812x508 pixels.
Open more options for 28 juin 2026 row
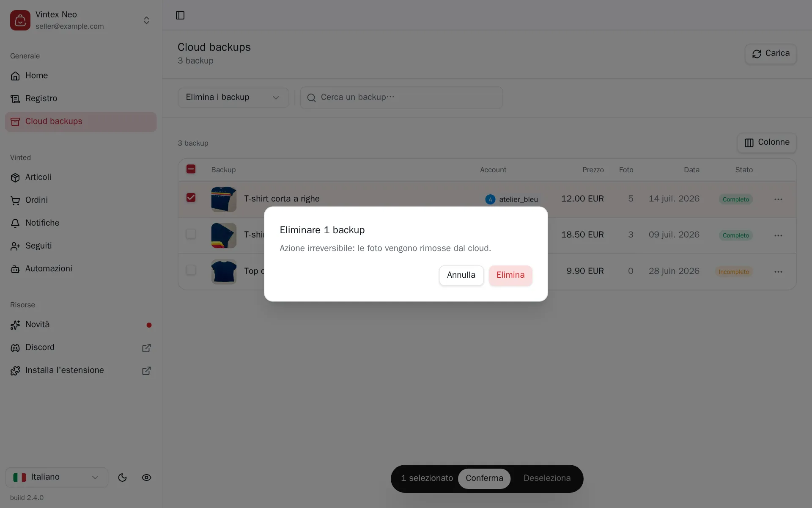(x=778, y=272)
